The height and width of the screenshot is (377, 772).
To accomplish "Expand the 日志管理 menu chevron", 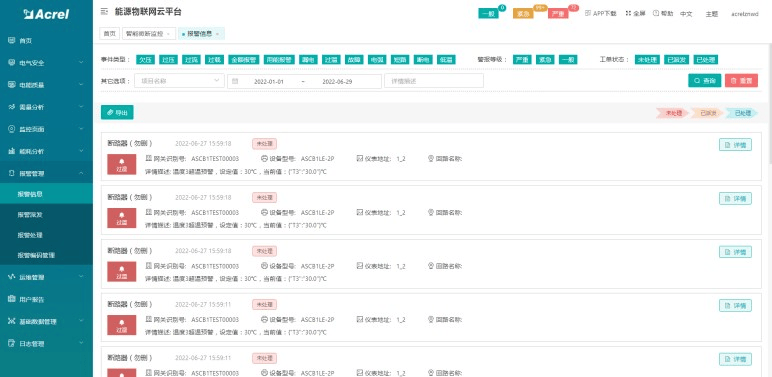I will (81, 343).
